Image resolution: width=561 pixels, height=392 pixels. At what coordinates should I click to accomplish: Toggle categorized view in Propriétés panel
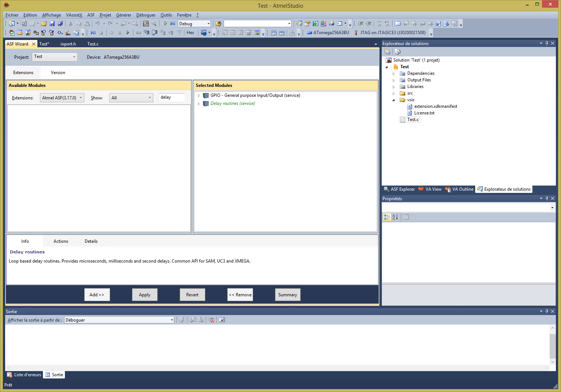coord(386,217)
